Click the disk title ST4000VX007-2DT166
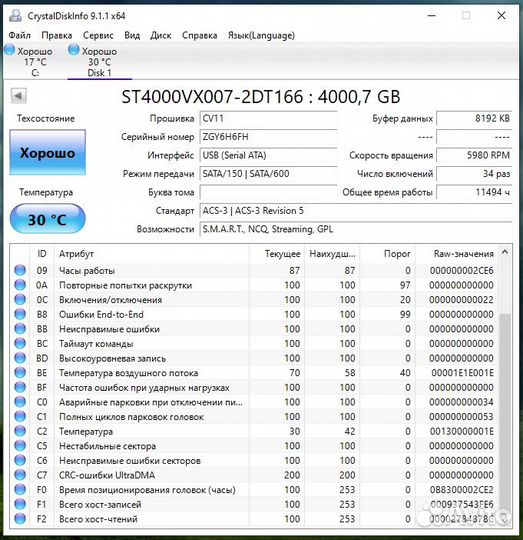 point(212,97)
